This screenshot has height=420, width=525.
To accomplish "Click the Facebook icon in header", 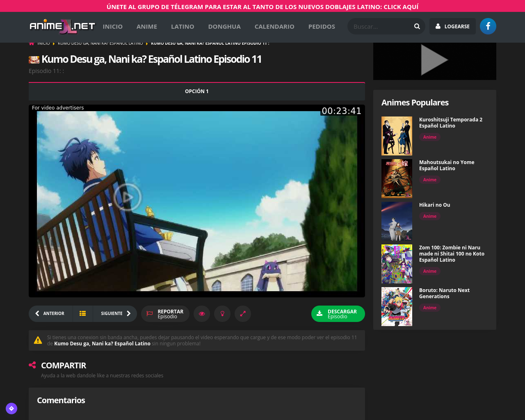I will [x=488, y=26].
